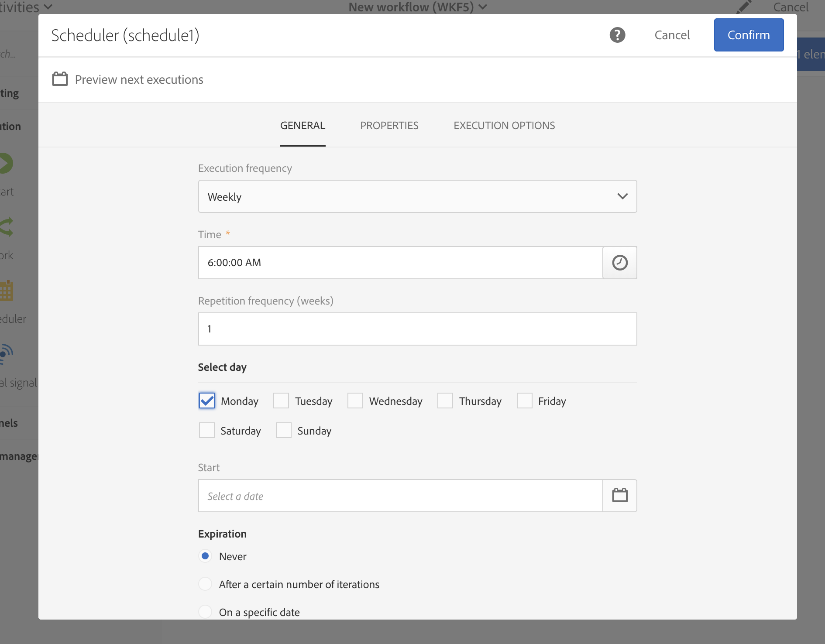
Task: Click the clock icon for Time
Action: 620,263
